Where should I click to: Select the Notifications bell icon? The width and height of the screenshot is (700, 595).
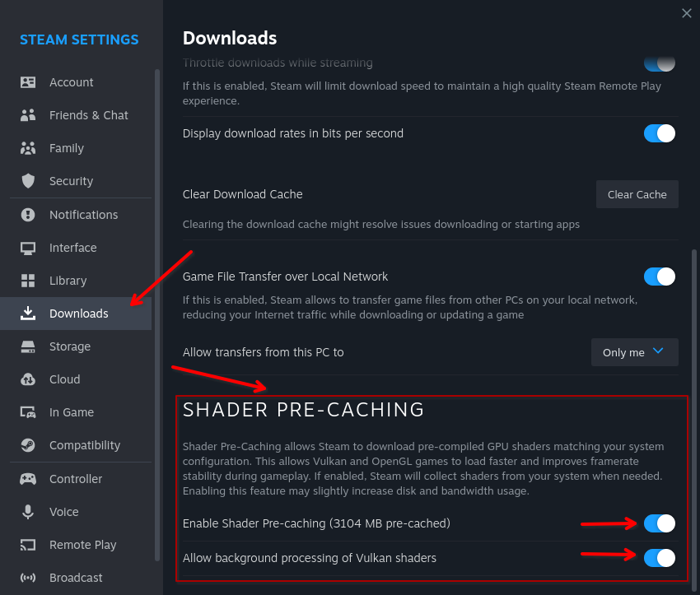(x=28, y=215)
